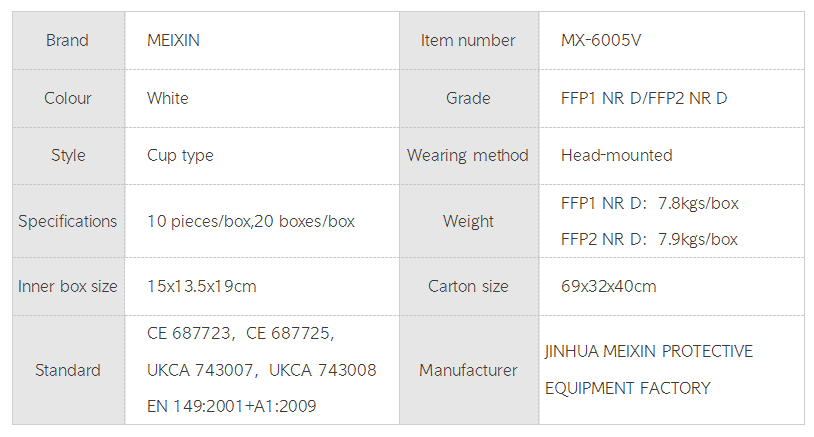This screenshot has width=814, height=437.
Task: Click the Cup type style value
Action: click(x=180, y=155)
